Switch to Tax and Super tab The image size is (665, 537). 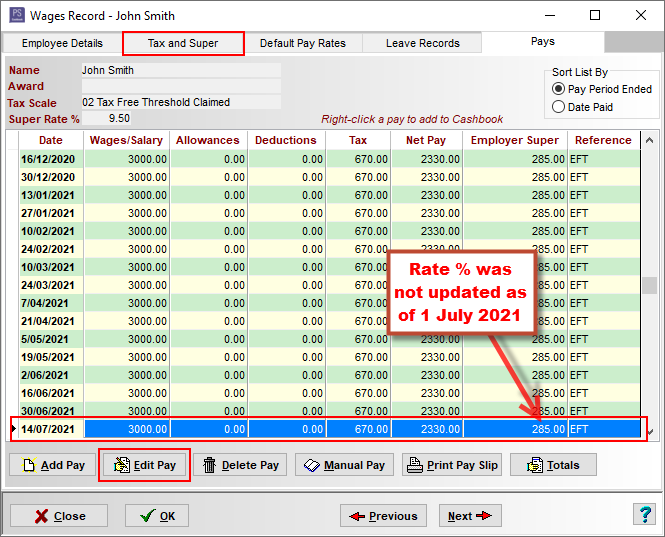183,43
